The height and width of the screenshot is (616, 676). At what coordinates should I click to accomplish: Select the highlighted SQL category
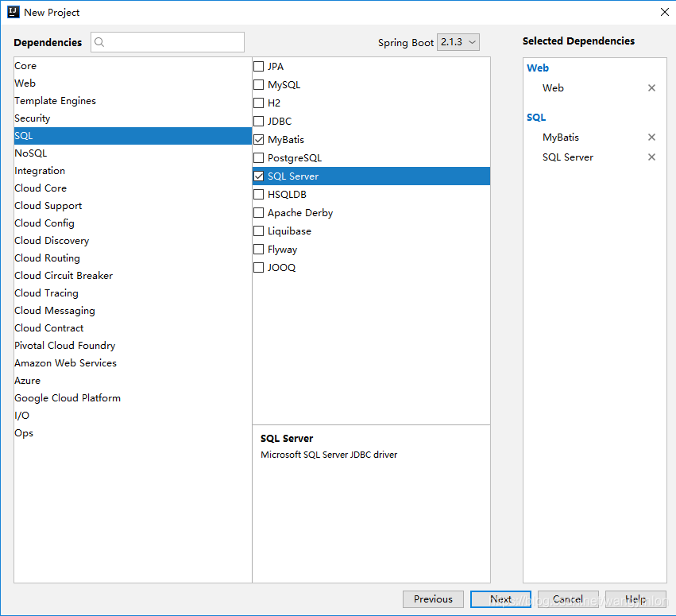(133, 136)
